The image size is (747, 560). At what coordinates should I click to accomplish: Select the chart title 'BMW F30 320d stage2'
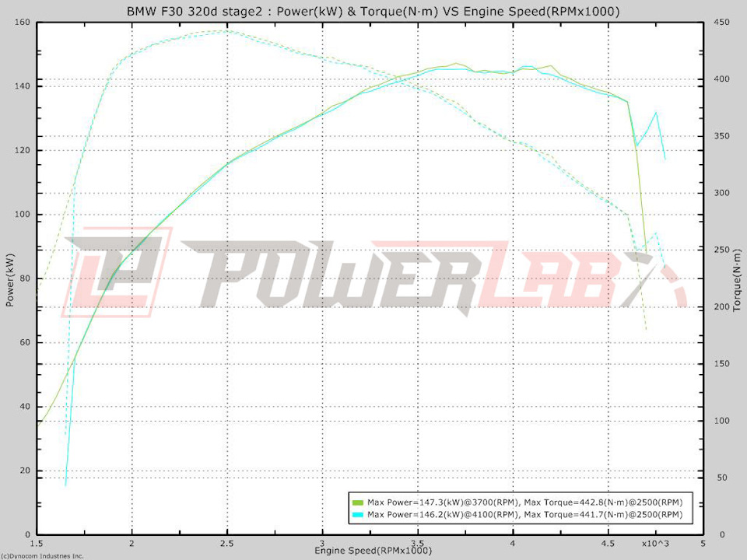pos(195,12)
